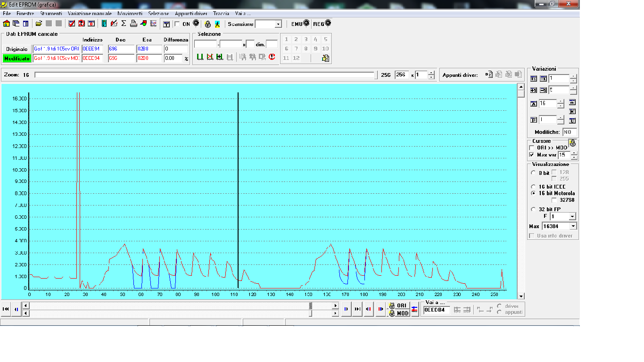Expand the Max 16384 dropdown

coord(573,227)
